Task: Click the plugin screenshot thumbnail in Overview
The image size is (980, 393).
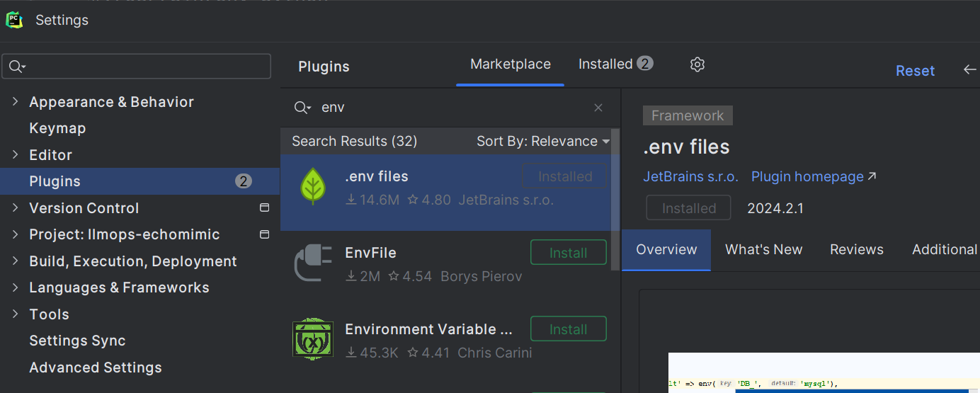Action: pos(824,372)
